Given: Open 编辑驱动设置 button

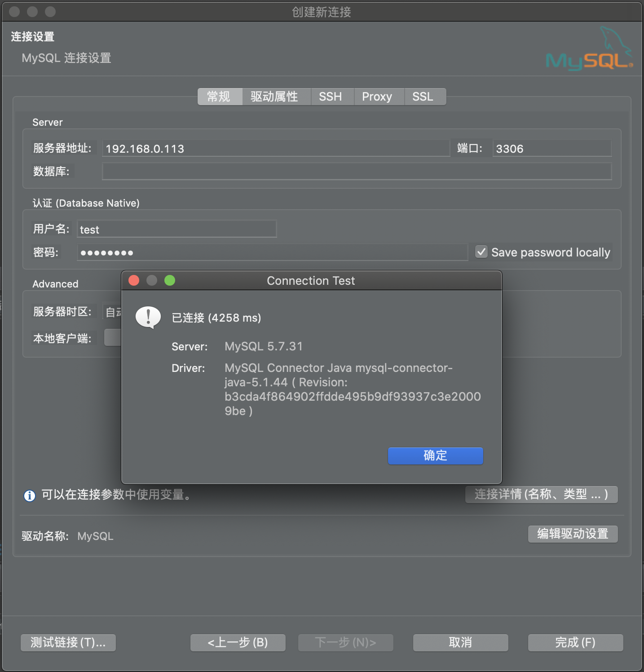Looking at the screenshot, I should click(x=573, y=534).
